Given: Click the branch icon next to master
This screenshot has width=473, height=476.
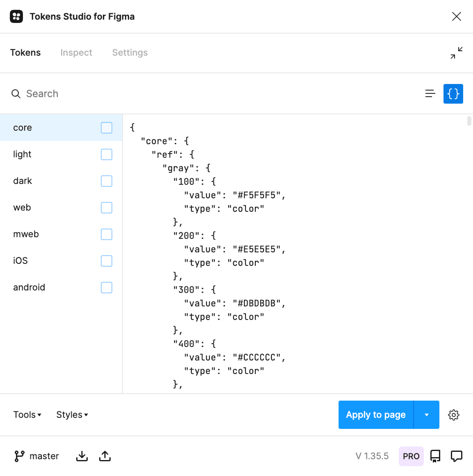Looking at the screenshot, I should point(19,456).
